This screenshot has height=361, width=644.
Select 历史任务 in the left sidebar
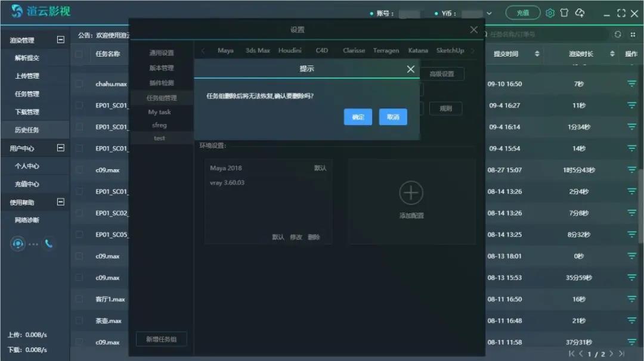[27, 130]
